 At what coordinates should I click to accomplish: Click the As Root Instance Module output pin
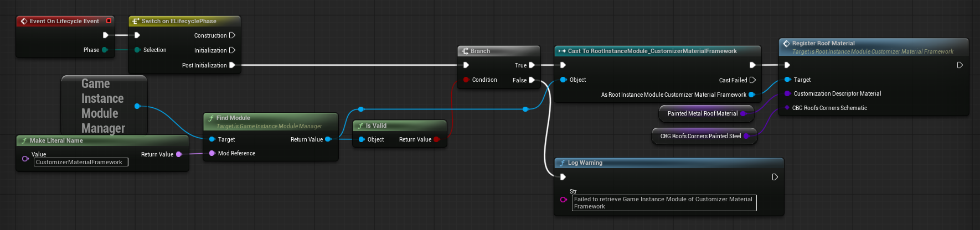tap(751, 95)
